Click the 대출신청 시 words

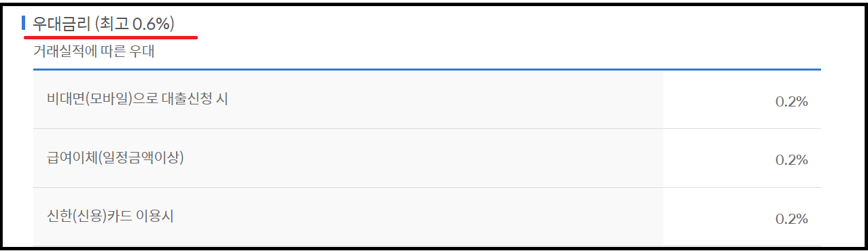point(195,99)
